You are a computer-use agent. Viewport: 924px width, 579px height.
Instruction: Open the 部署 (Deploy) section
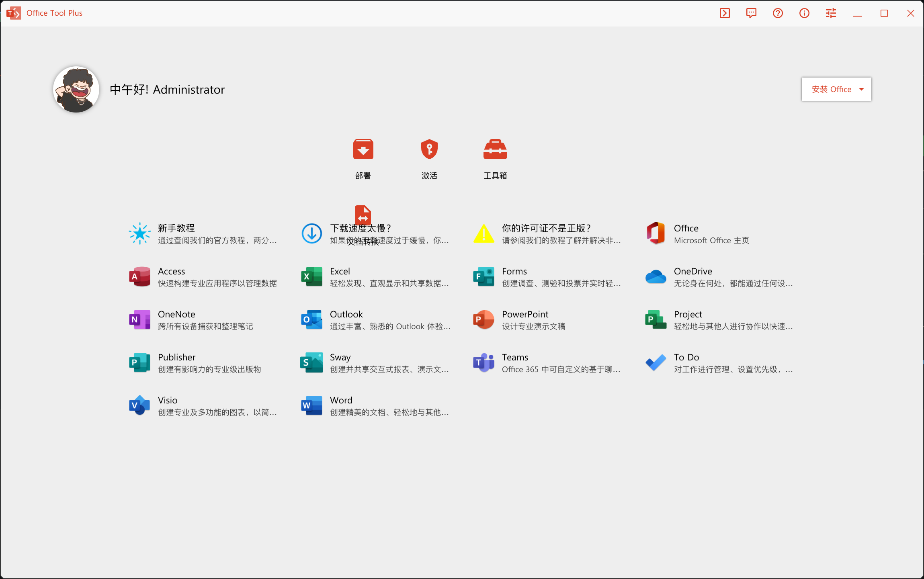363,158
